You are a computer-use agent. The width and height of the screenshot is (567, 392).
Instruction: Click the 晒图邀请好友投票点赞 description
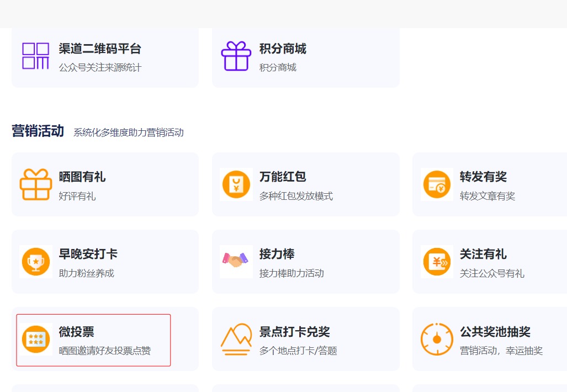(105, 351)
